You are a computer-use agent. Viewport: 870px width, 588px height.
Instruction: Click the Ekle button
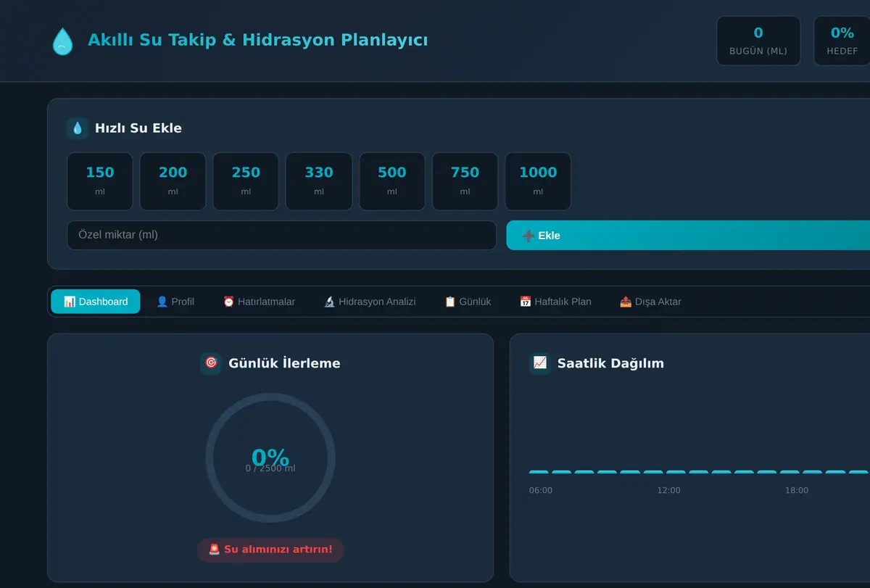click(688, 236)
